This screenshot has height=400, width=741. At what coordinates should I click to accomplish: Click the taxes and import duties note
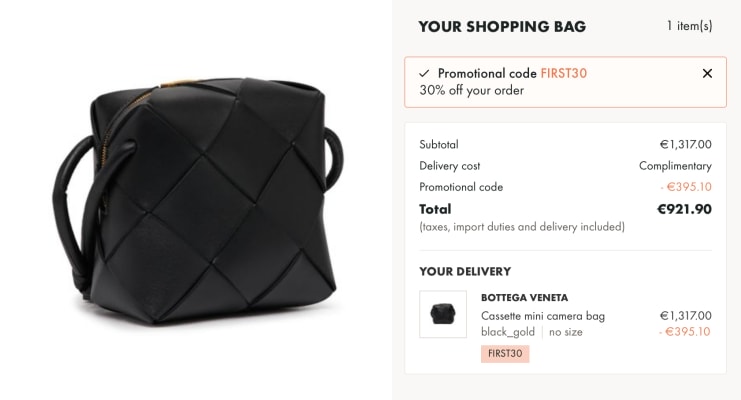[x=522, y=227]
